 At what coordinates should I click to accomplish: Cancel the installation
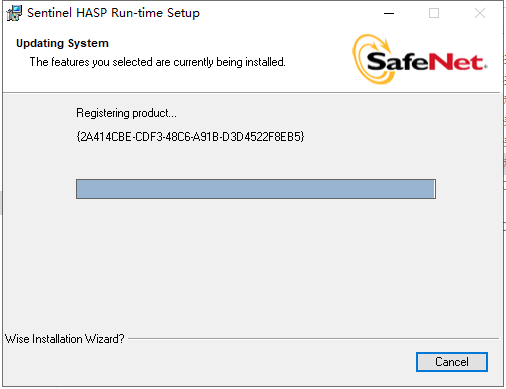tap(452, 362)
